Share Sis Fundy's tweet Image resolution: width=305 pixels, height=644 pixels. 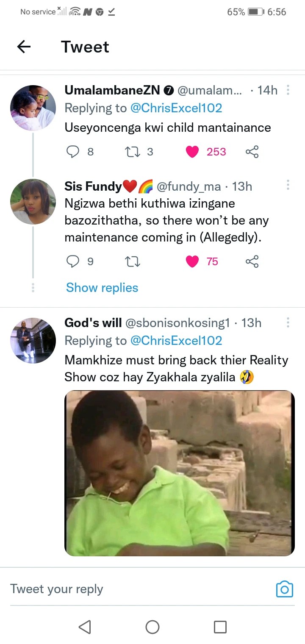[x=252, y=262]
